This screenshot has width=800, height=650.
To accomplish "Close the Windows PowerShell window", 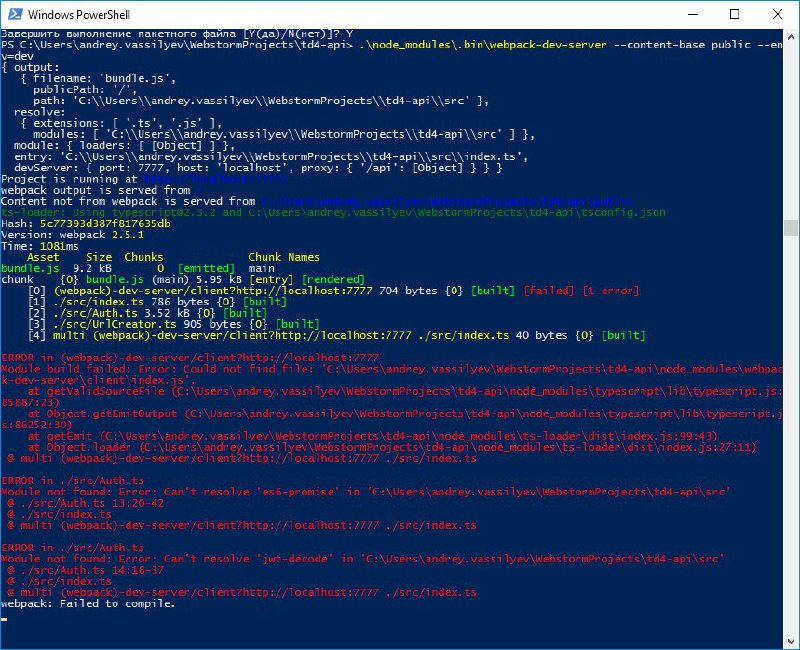I will pyautogui.click(x=777, y=14).
